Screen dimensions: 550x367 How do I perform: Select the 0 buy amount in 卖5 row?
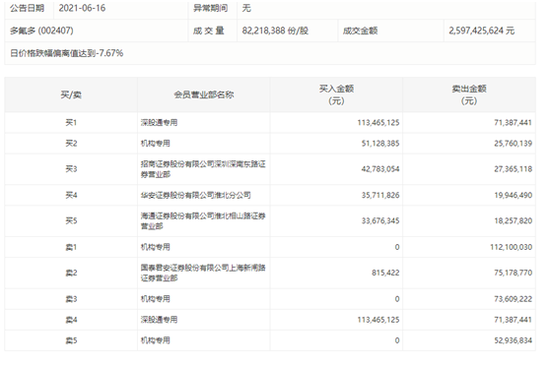point(397,340)
